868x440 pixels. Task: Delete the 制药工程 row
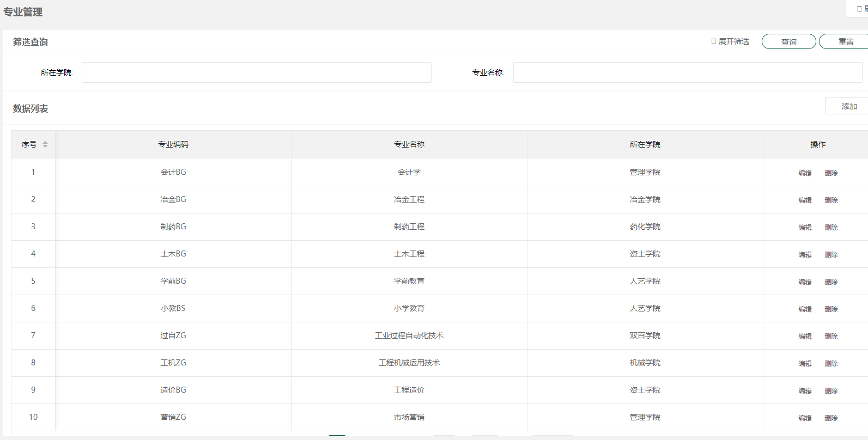831,228
